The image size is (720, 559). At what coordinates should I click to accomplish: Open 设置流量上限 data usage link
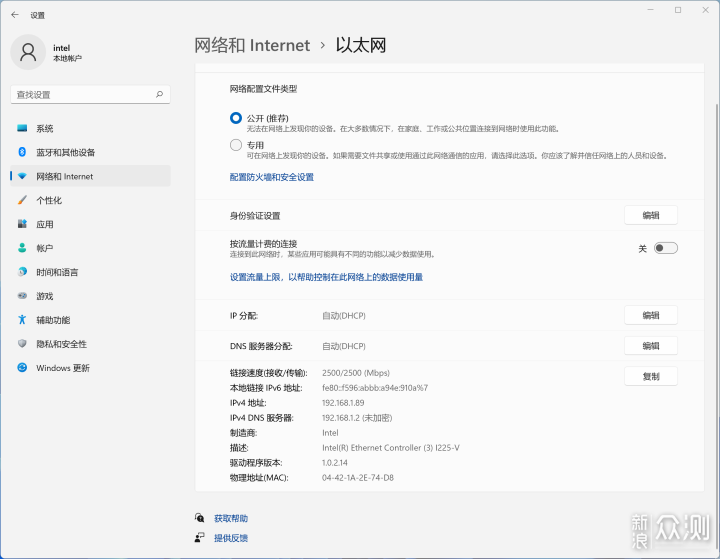click(x=326, y=277)
